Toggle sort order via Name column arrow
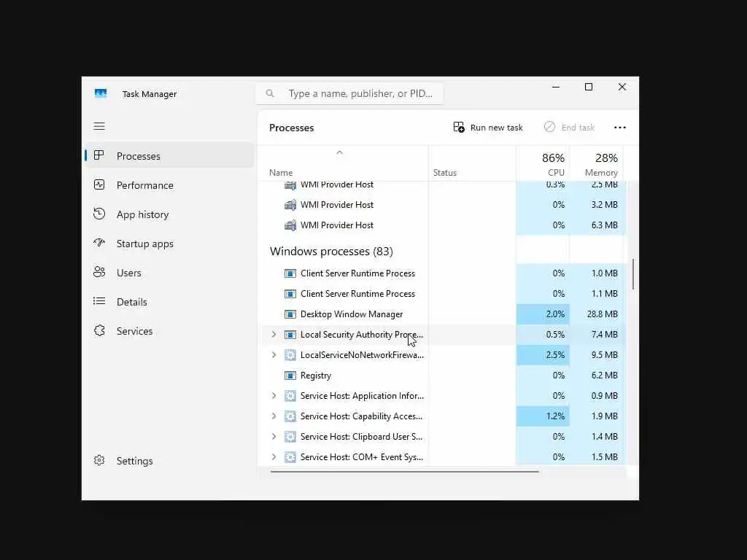Viewport: 747px width, 560px height. [x=339, y=152]
